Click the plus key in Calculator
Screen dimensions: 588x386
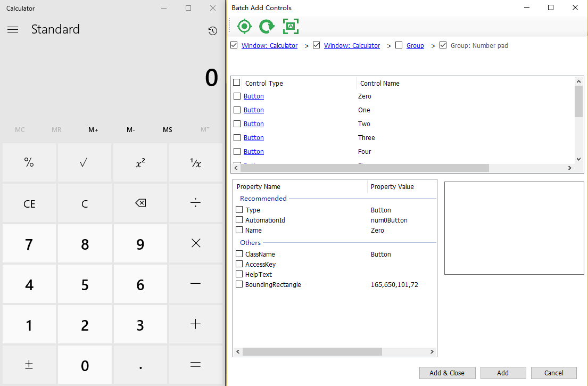196,324
